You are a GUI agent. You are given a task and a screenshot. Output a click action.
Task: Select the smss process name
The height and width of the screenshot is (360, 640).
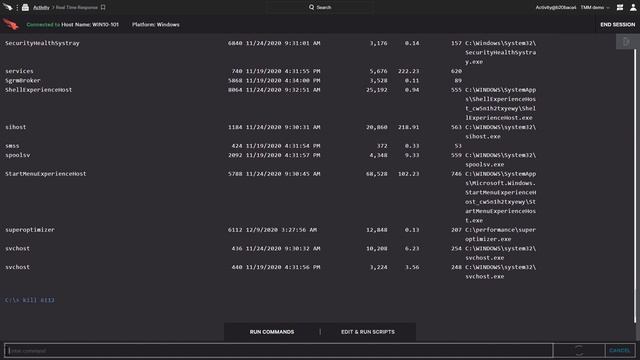(x=12, y=146)
